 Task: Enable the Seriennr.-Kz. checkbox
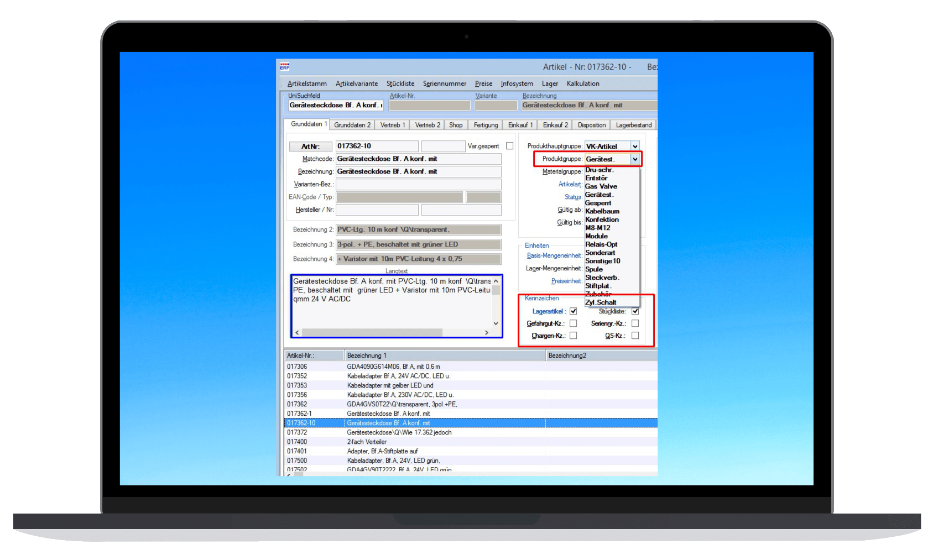[635, 323]
